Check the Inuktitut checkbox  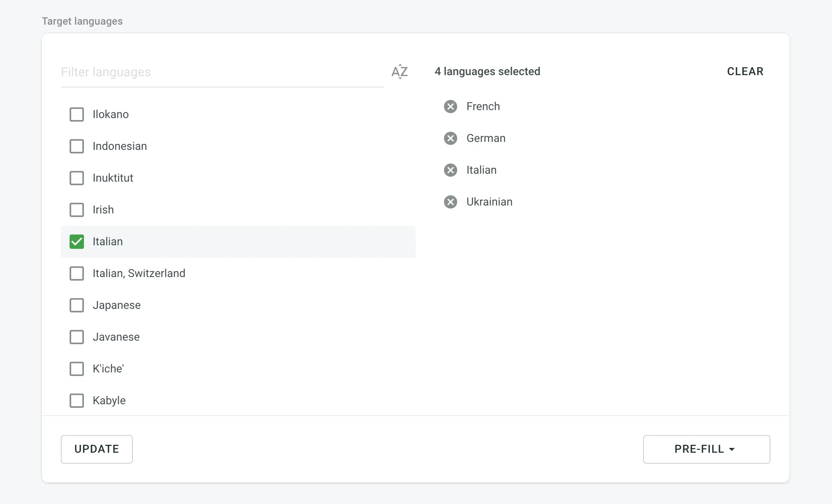pos(77,178)
